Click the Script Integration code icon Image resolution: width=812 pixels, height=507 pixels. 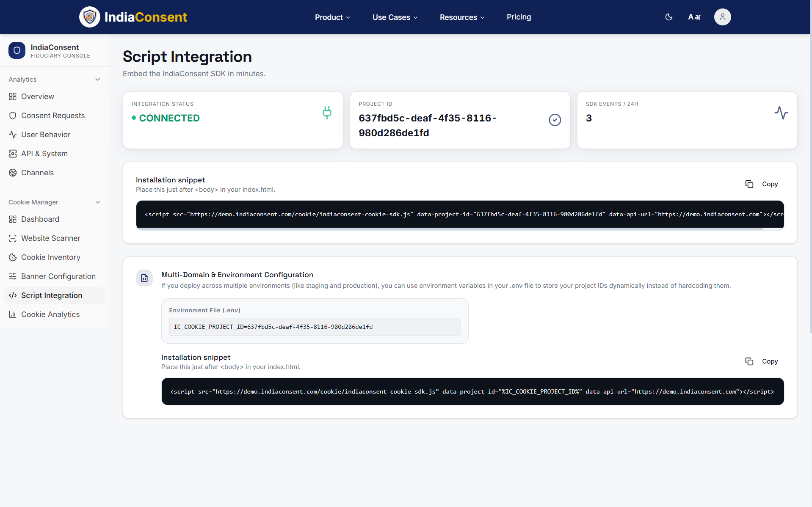[13, 295]
